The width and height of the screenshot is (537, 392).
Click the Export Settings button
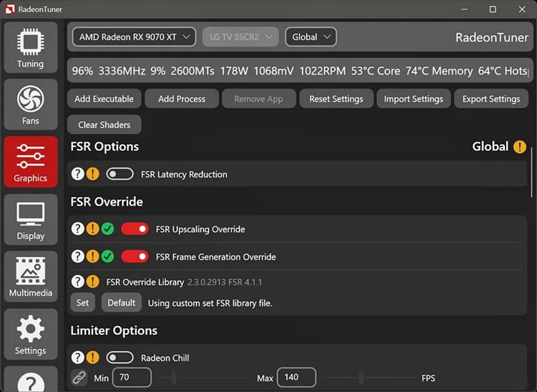(491, 99)
